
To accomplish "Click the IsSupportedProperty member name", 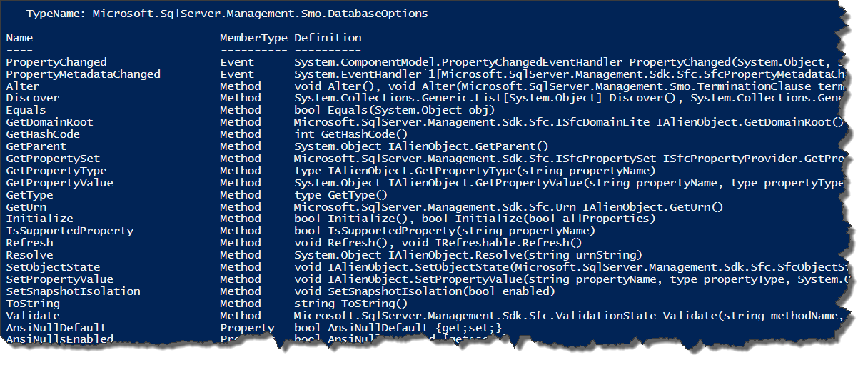I will tap(69, 231).
